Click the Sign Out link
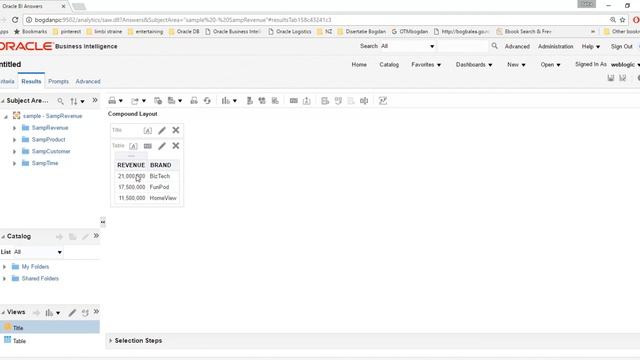This screenshot has width=640, height=360. click(x=622, y=47)
